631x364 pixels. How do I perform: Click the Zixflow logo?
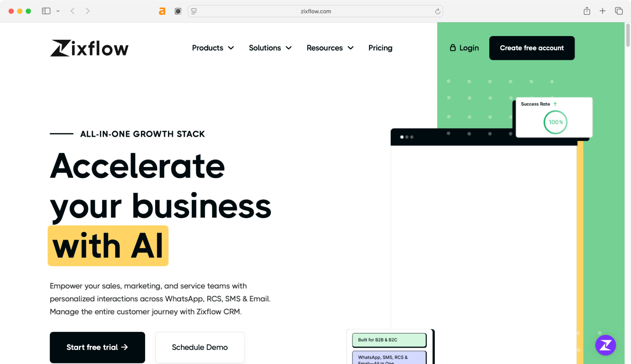click(89, 48)
